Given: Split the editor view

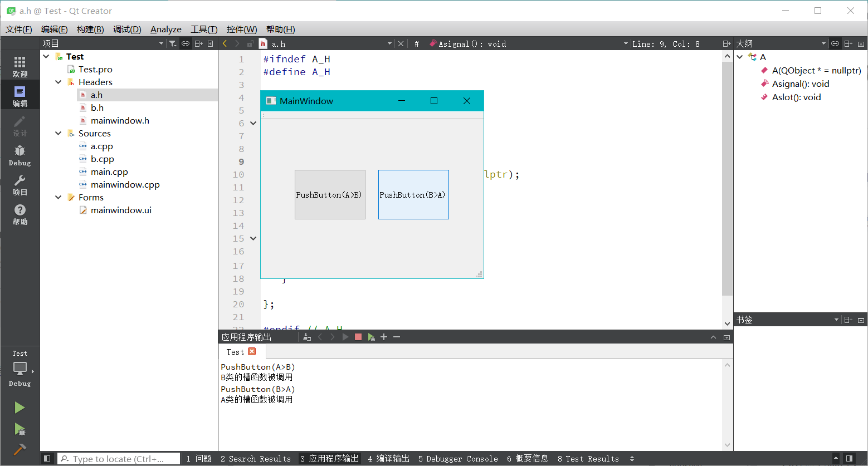Looking at the screenshot, I should [x=726, y=43].
